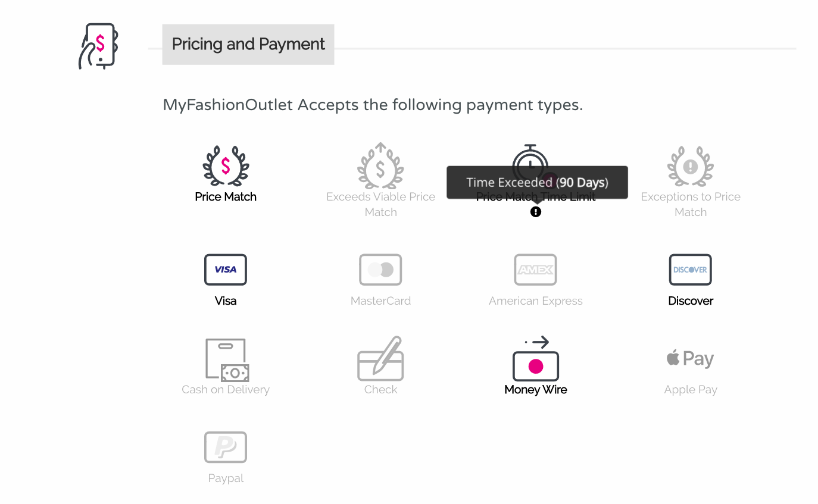The height and width of the screenshot is (504, 818).
Task: Select the Paypal icon
Action: coord(226,447)
